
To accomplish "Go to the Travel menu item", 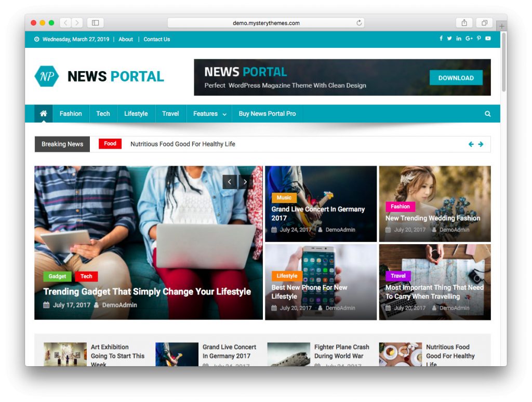I will click(x=170, y=114).
